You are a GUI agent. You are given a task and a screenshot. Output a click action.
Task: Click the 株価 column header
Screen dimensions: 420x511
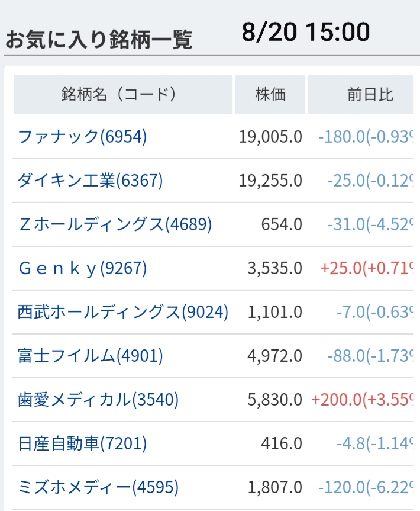point(270,94)
